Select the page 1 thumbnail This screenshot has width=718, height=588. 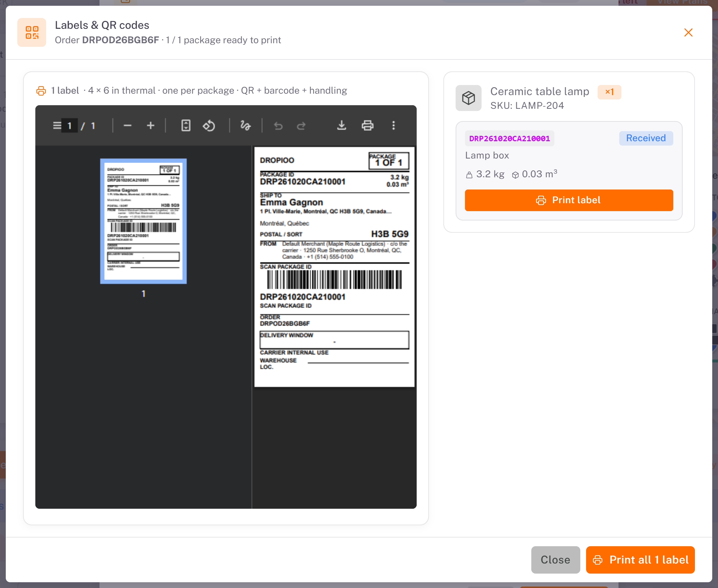[x=143, y=221]
